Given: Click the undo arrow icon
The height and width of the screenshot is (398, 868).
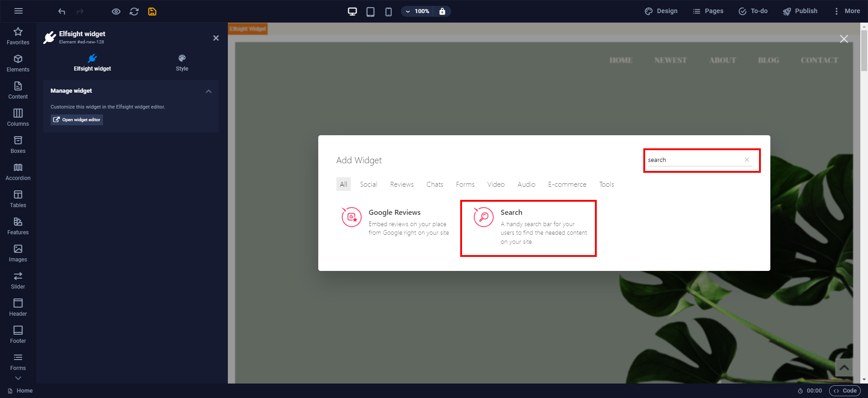Looking at the screenshot, I should pos(62,12).
